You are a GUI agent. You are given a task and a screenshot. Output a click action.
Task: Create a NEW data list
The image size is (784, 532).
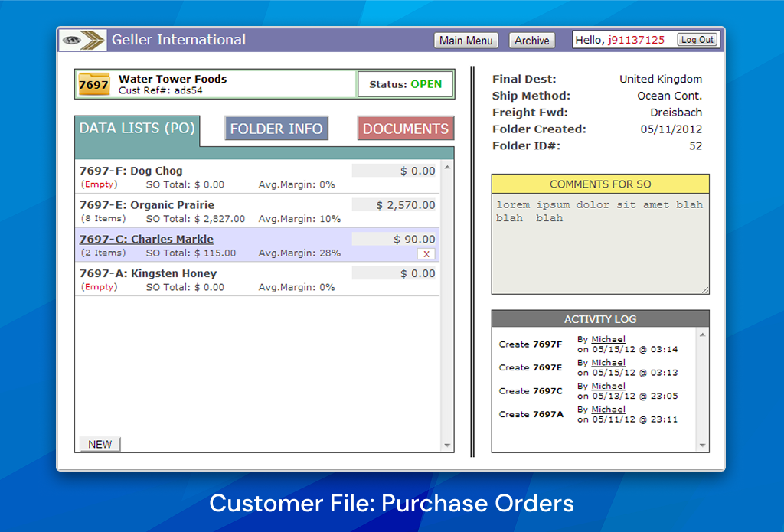100,444
